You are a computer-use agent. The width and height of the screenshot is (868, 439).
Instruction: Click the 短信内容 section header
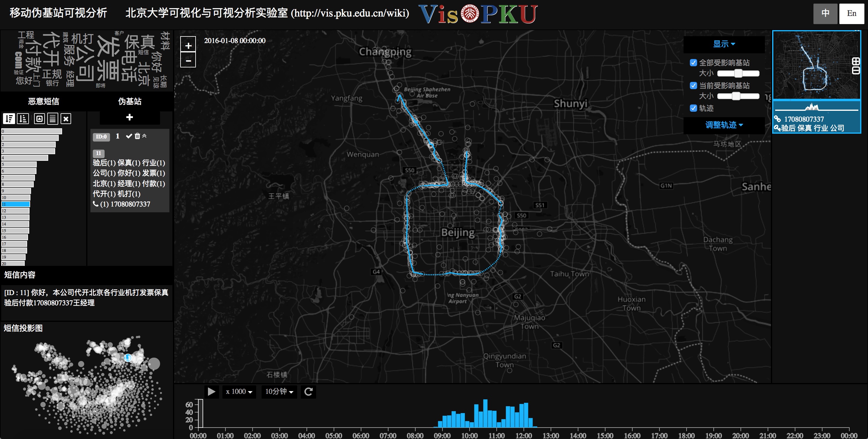(x=20, y=275)
